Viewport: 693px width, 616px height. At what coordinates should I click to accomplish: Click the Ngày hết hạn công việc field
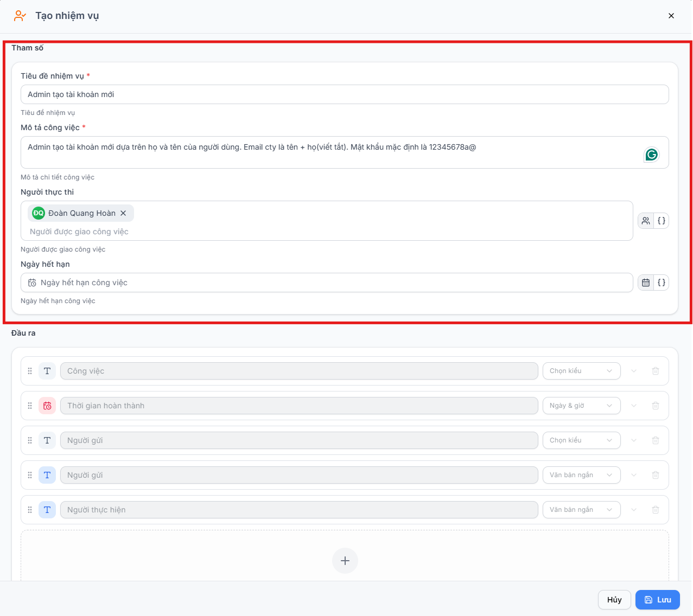[327, 283]
